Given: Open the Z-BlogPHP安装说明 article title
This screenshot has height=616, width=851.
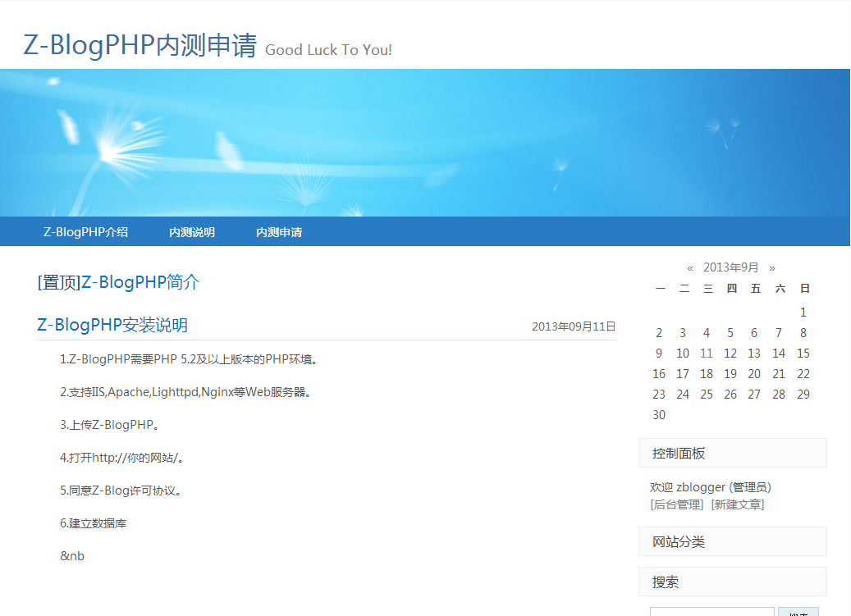Looking at the screenshot, I should pos(112,326).
